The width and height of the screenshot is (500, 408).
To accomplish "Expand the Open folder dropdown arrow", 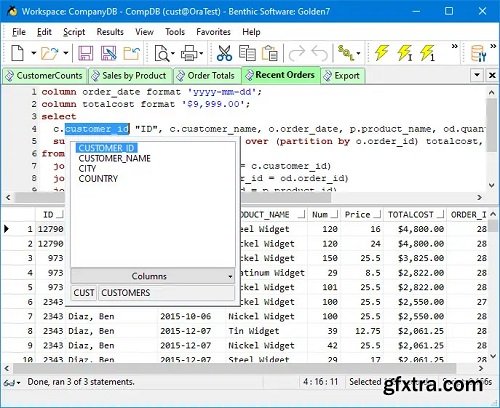I will 66,53.
